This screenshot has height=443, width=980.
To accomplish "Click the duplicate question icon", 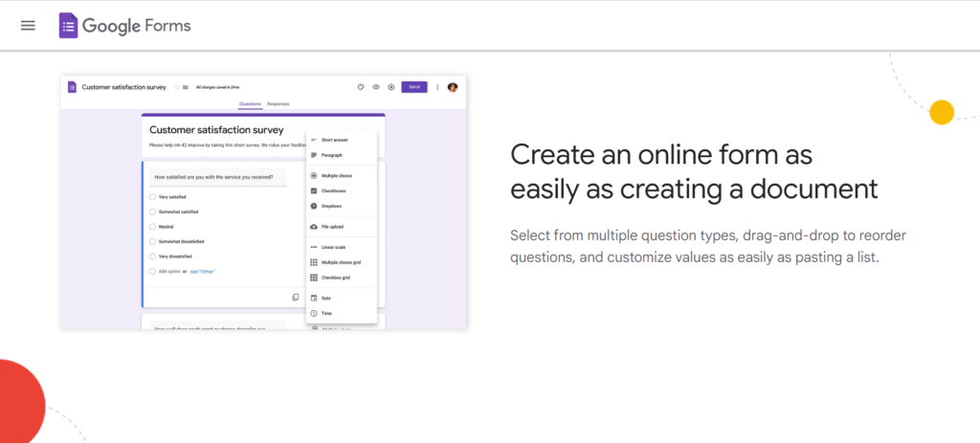I will (296, 298).
